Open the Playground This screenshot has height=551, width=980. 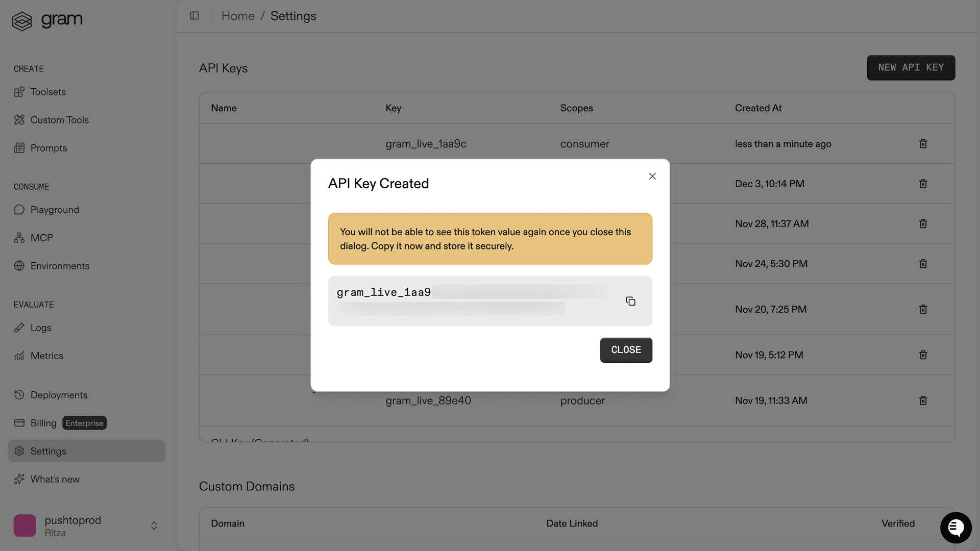(x=54, y=210)
